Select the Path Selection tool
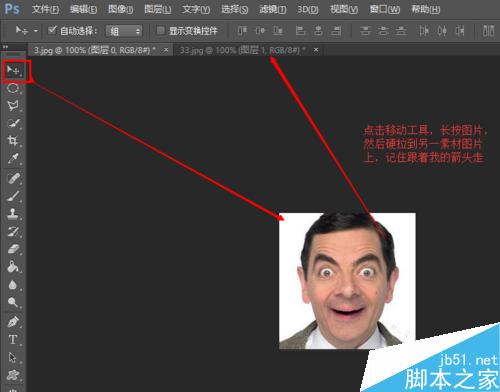This screenshot has height=392, width=500. click(13, 357)
